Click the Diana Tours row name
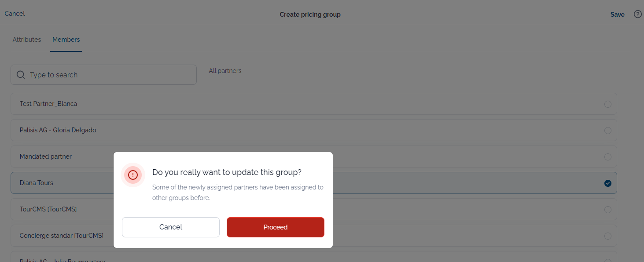Viewport: 644px width, 262px height. tap(36, 183)
